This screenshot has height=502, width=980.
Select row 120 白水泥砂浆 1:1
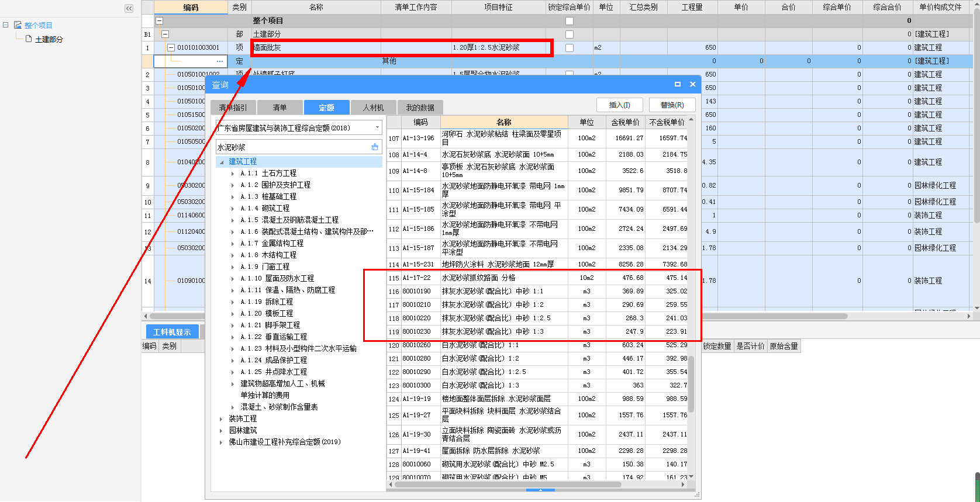[538, 345]
